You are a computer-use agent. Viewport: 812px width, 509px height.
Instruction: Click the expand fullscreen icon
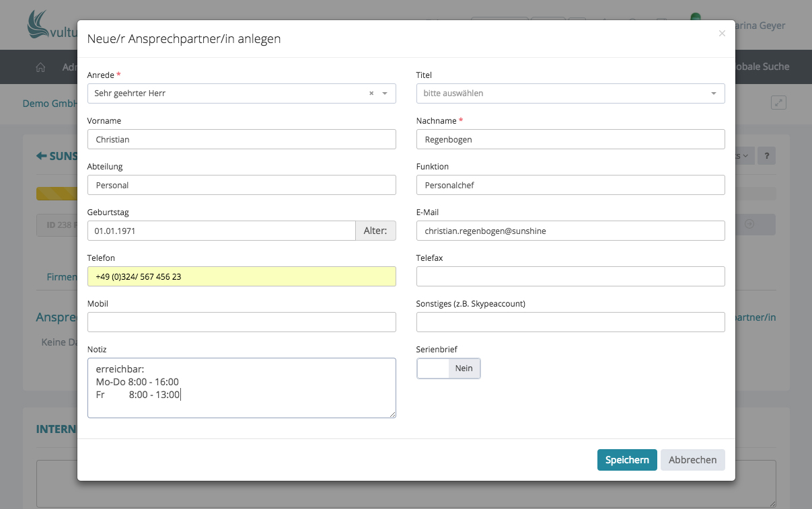[x=778, y=103]
